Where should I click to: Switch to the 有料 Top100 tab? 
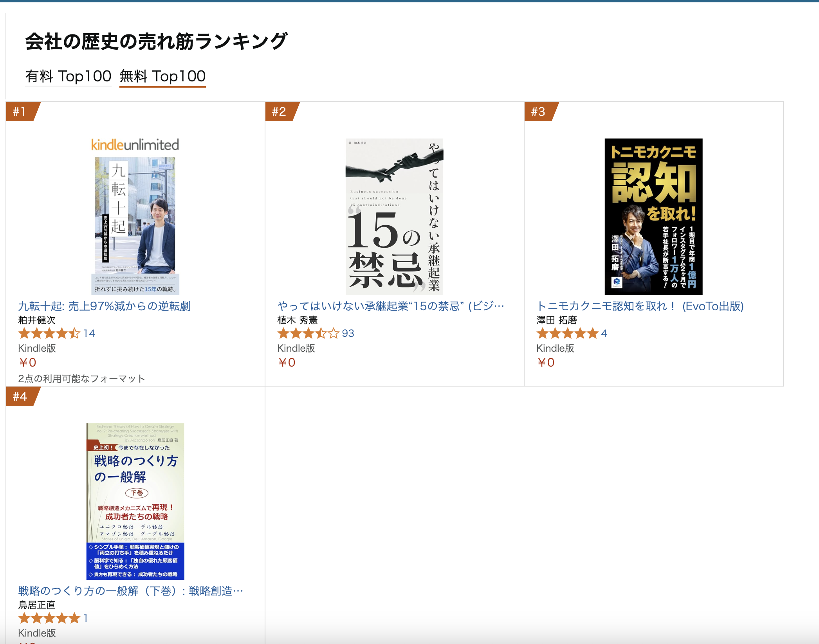pyautogui.click(x=68, y=76)
